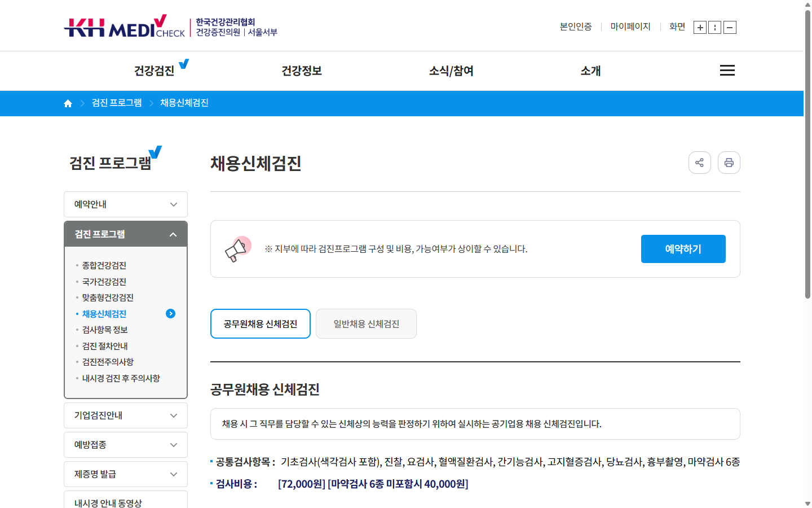
Task: Open the 건강정보 main menu
Action: pyautogui.click(x=302, y=71)
